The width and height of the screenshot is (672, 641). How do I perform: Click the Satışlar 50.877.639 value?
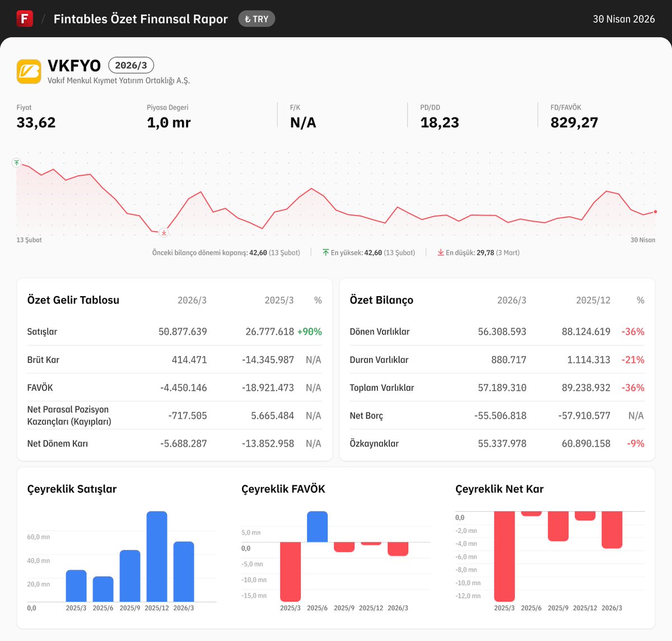(183, 331)
